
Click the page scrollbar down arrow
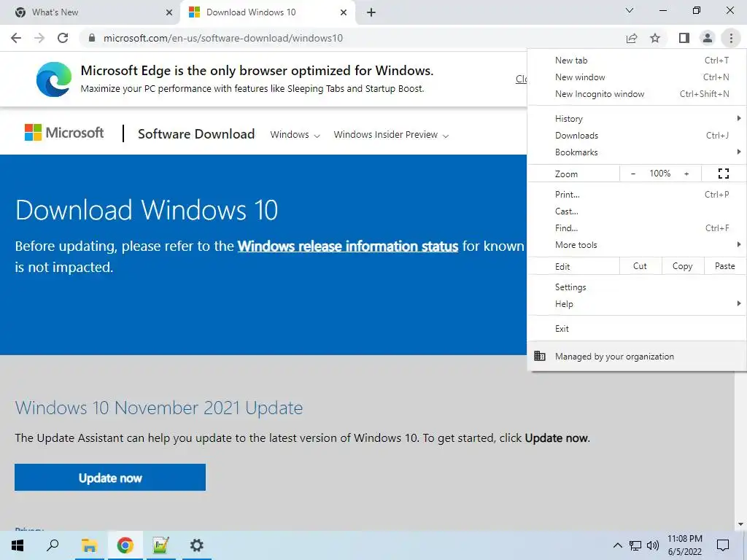pyautogui.click(x=741, y=524)
